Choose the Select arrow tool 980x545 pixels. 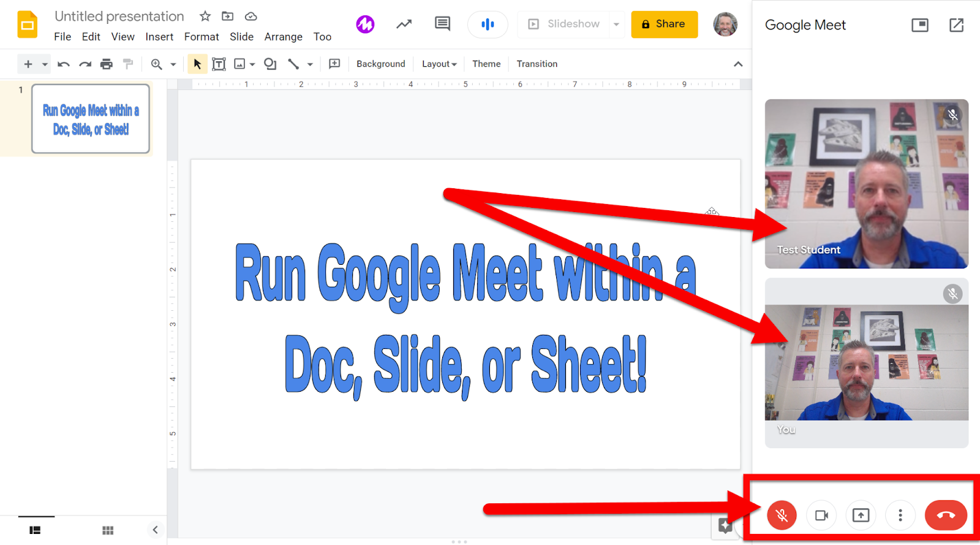pos(197,64)
